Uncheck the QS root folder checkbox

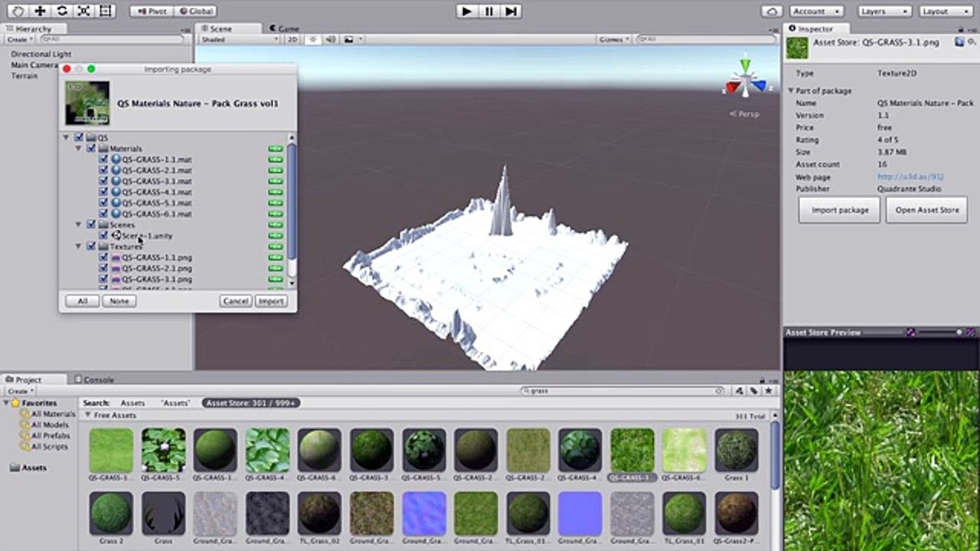(79, 138)
